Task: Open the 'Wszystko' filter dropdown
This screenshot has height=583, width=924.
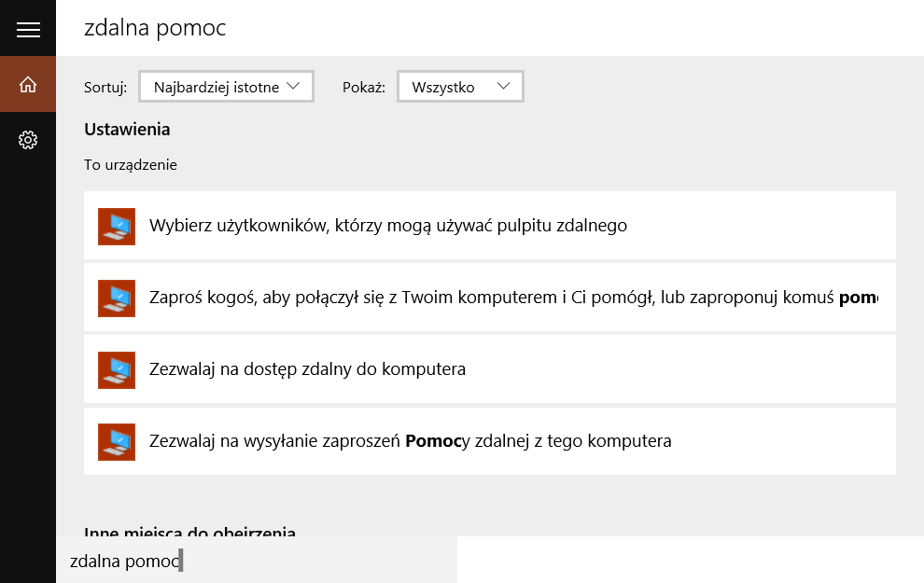Action: [x=459, y=87]
